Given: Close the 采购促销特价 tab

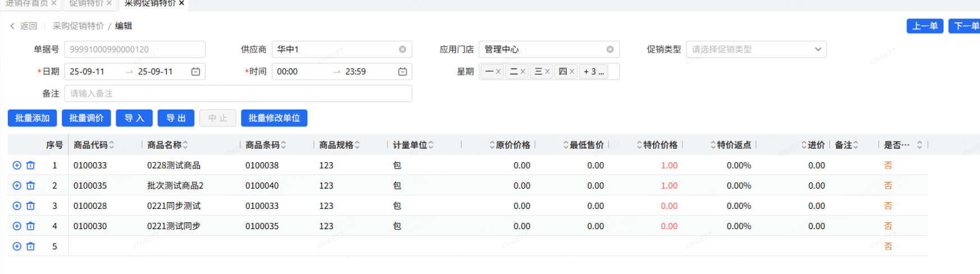Looking at the screenshot, I should click(181, 3).
